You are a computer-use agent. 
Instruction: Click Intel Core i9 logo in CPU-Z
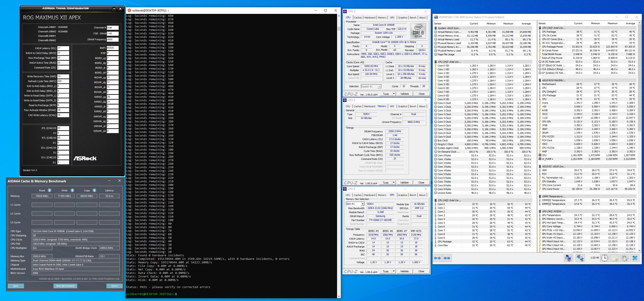coord(418,31)
